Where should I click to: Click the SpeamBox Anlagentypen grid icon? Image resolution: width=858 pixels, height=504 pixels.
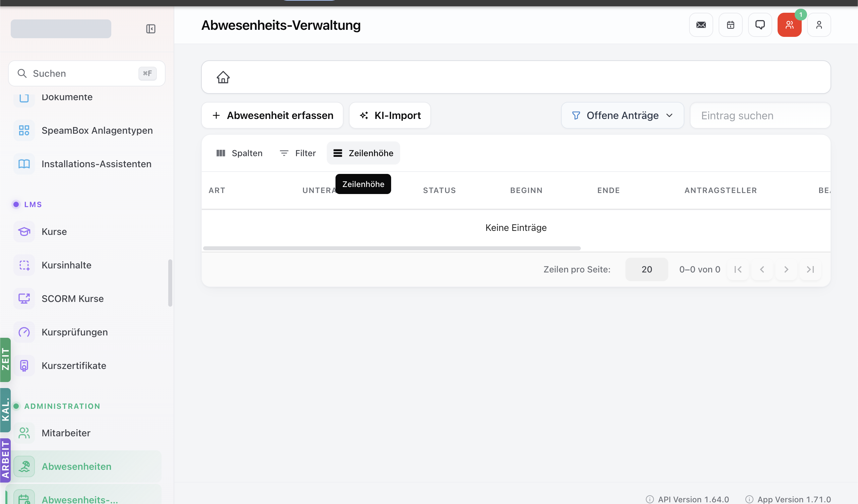(24, 130)
